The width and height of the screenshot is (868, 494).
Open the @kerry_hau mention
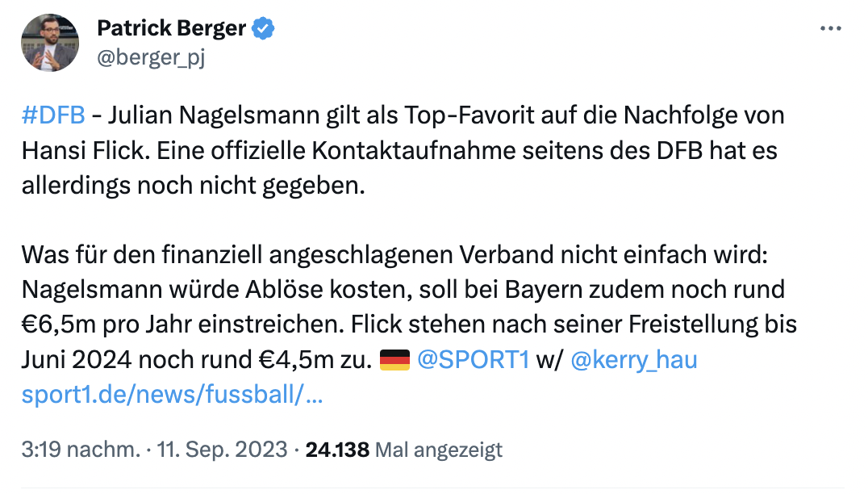[633, 361]
